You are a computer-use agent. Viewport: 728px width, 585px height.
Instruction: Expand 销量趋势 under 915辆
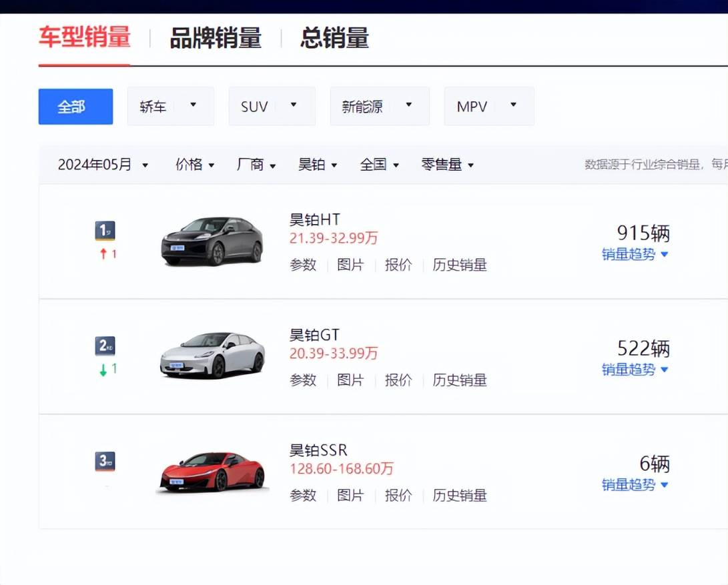(635, 254)
